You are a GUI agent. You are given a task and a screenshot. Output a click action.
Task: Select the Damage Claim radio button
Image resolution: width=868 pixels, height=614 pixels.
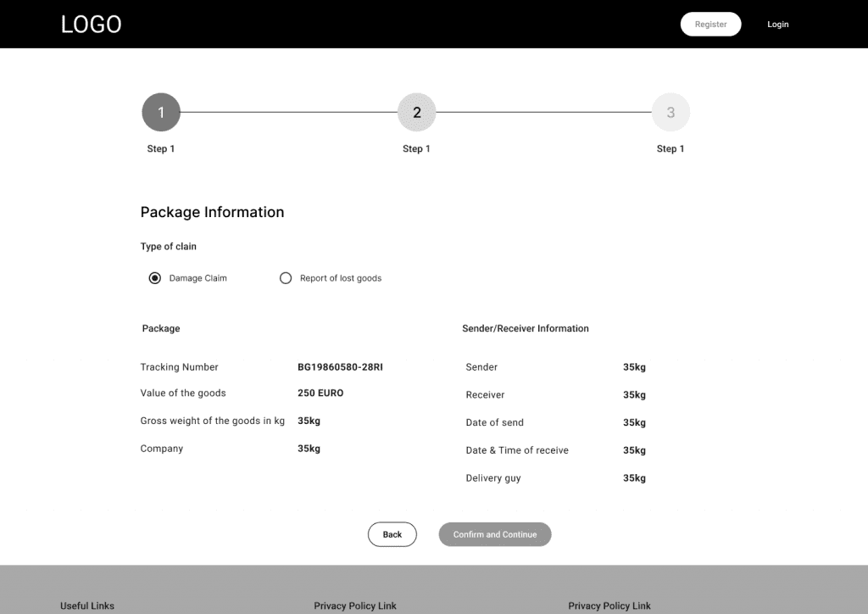(155, 278)
